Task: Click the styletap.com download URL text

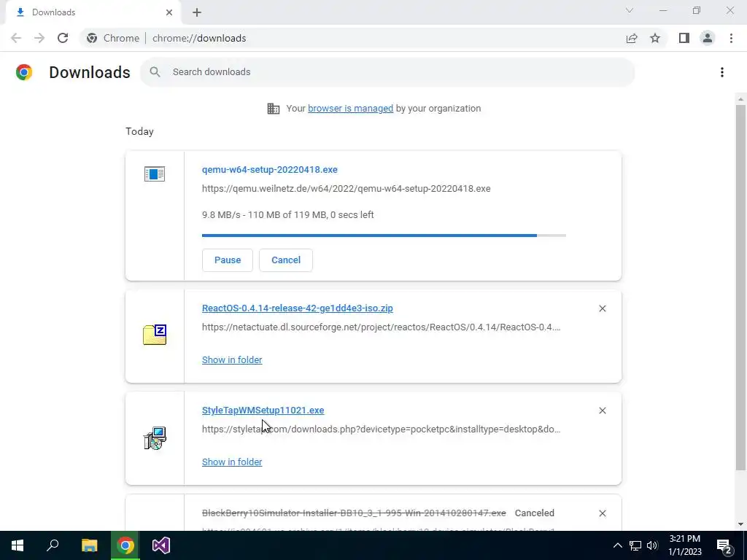Action: click(x=381, y=429)
